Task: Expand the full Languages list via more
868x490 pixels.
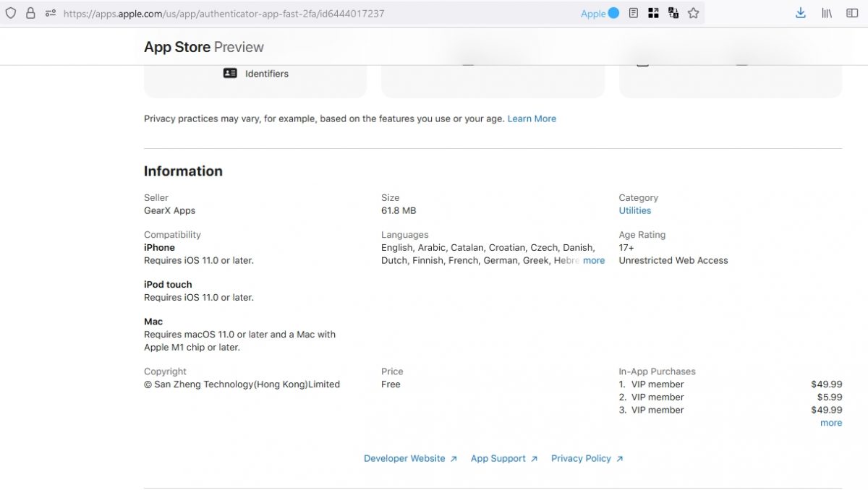Action: pyautogui.click(x=594, y=260)
